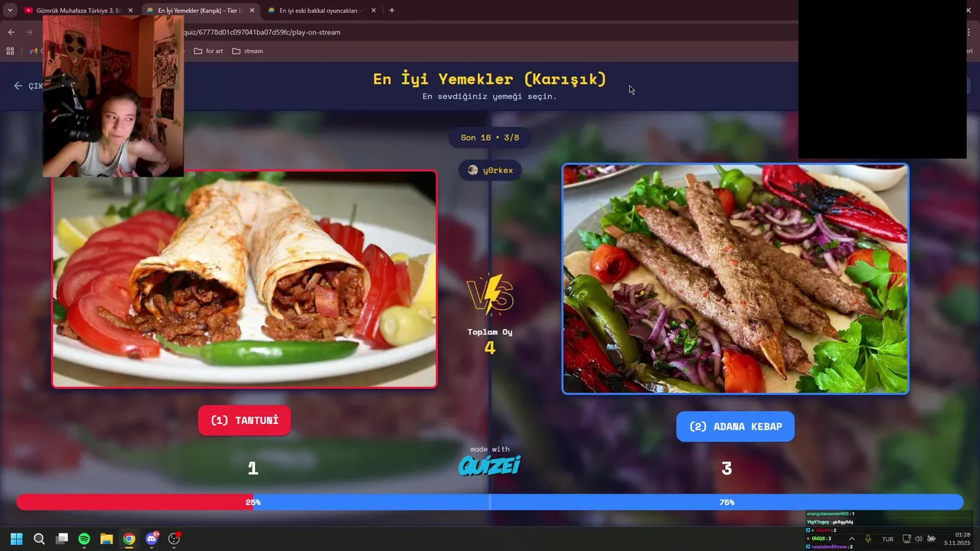Open the tab search dropdown arrow
980x551 pixels.
(x=10, y=11)
